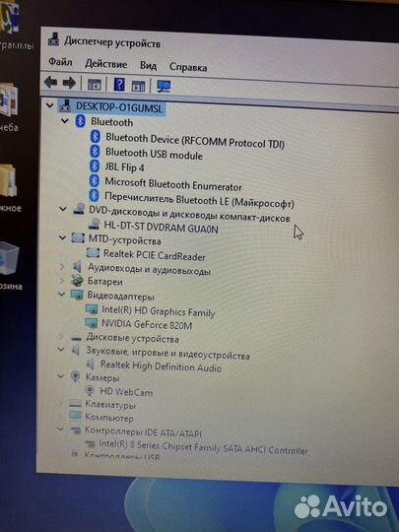The width and height of the screenshot is (399, 532).
Task: Select the Клавиатуры category label
Action: [110, 405]
